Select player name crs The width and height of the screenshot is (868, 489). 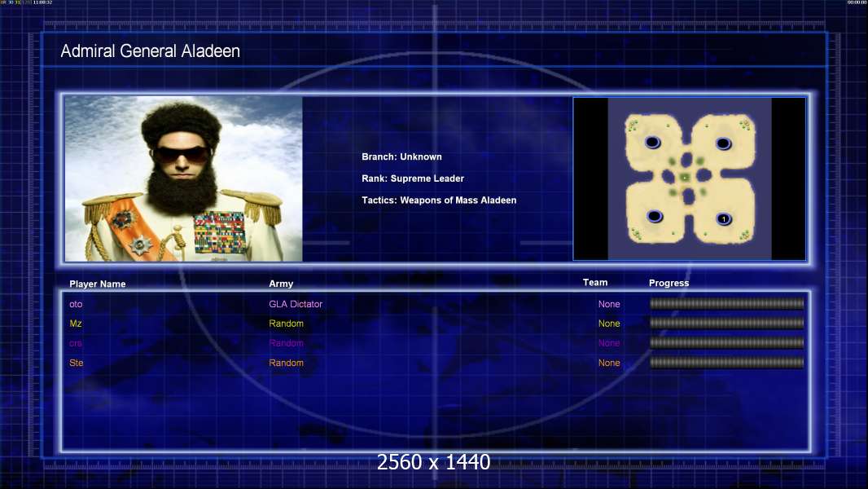coord(75,343)
